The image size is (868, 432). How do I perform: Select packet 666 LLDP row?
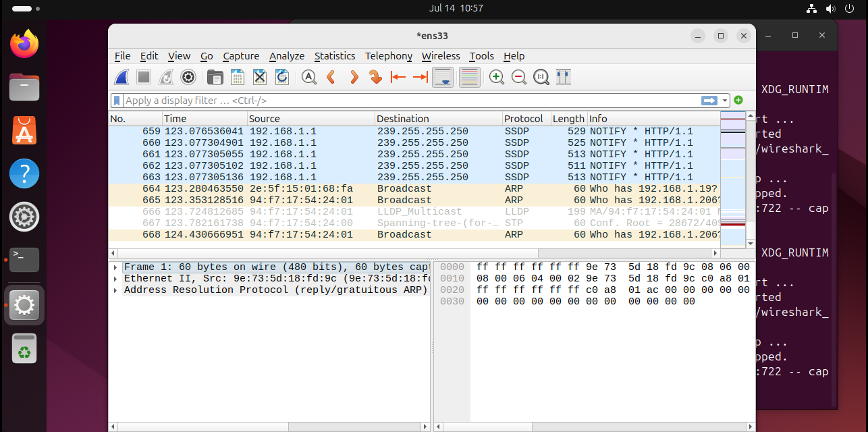(414, 212)
